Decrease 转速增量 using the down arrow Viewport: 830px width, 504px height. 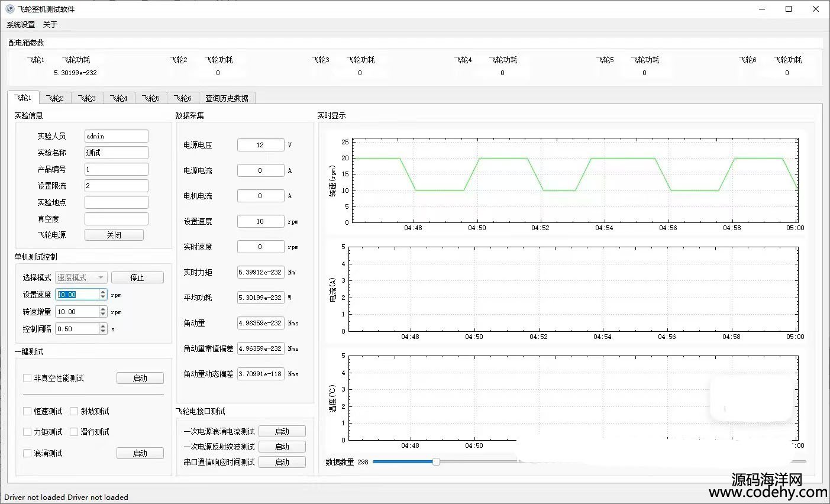[x=104, y=314]
